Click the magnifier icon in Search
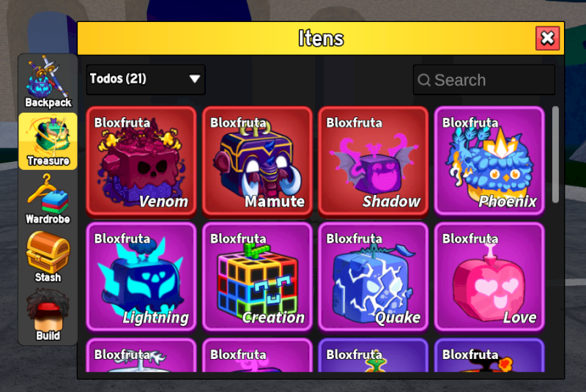 [424, 80]
